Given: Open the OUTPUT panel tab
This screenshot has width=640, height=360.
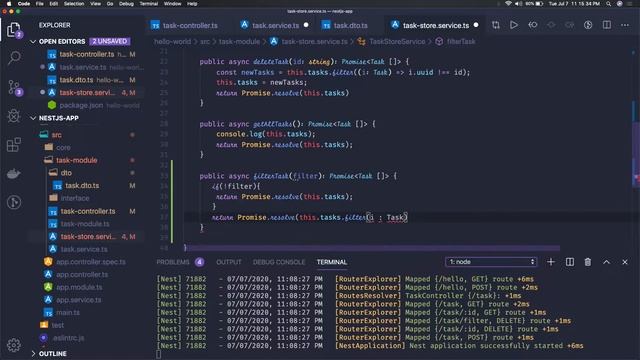Looking at the screenshot, I should pos(229,262).
